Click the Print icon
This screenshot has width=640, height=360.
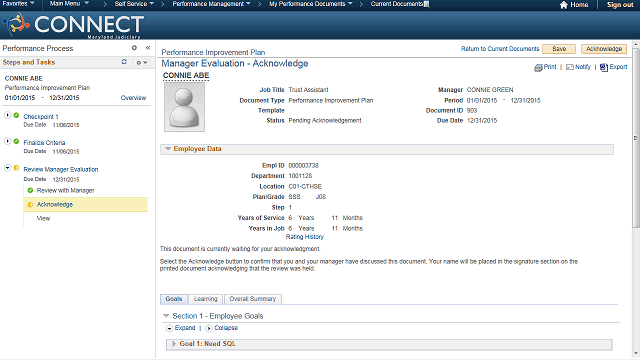[x=538, y=67]
